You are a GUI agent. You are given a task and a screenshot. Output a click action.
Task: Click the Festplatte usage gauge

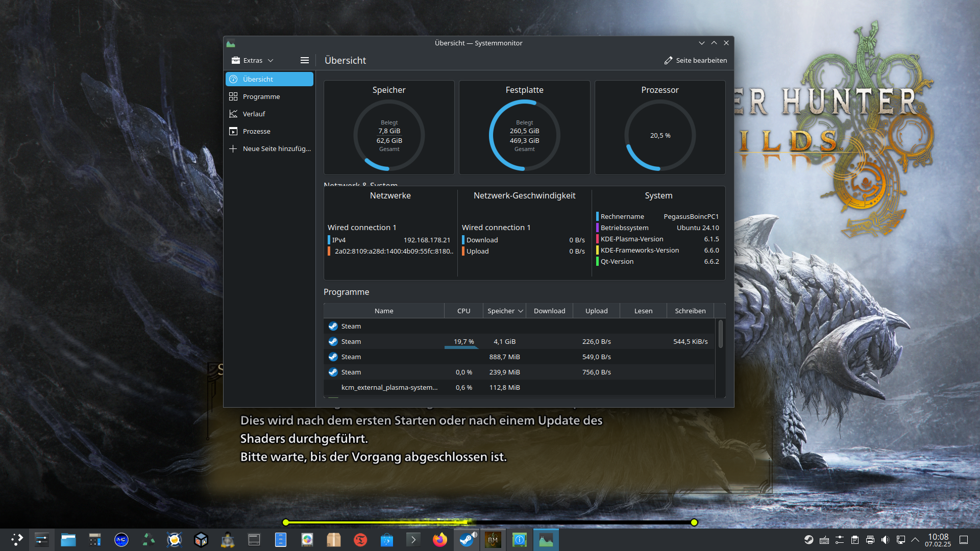point(524,135)
